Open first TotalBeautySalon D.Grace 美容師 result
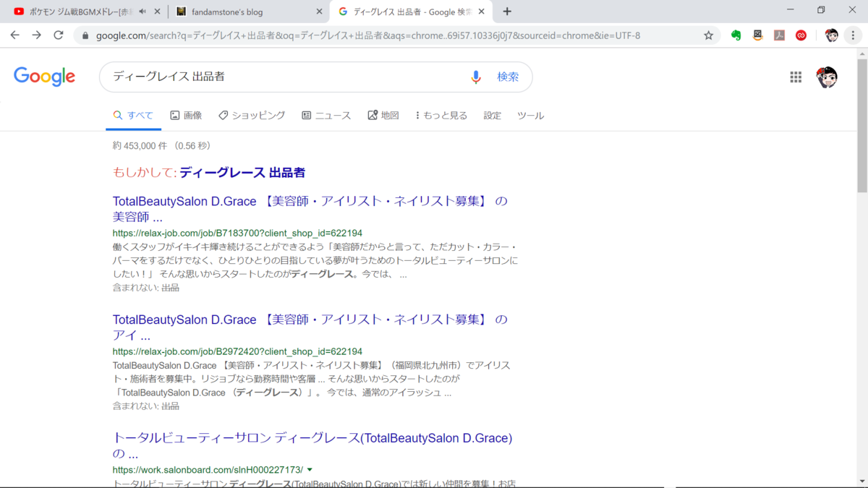868x488 pixels. point(310,209)
